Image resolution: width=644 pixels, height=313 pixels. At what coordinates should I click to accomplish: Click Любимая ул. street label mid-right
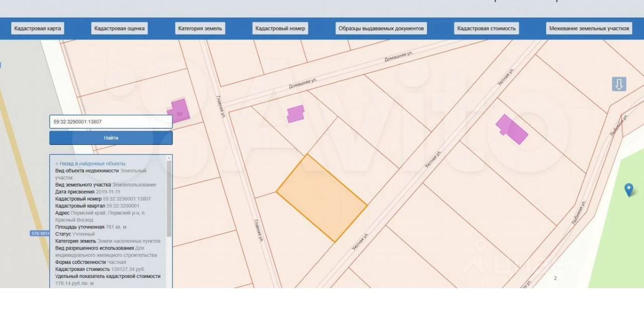click(578, 212)
